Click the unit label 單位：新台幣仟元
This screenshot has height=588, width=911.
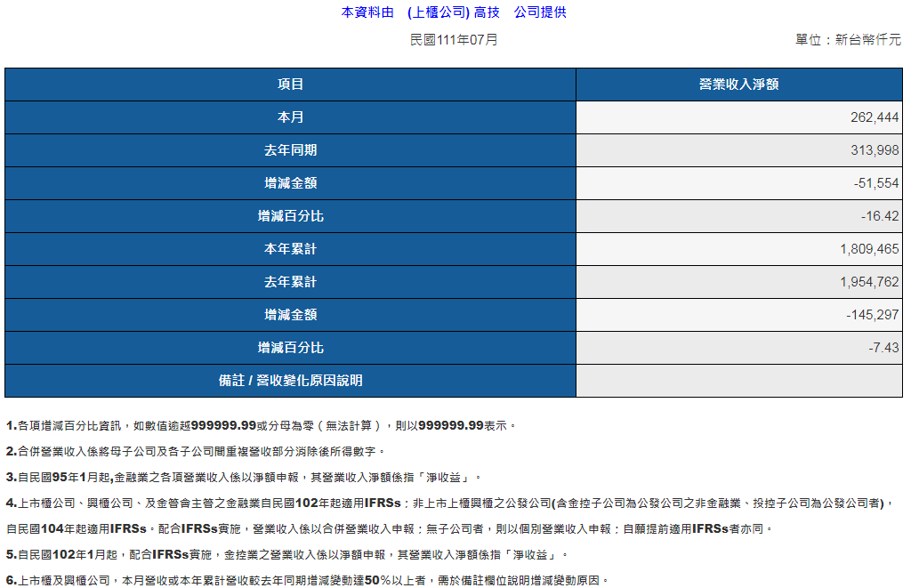(x=848, y=40)
